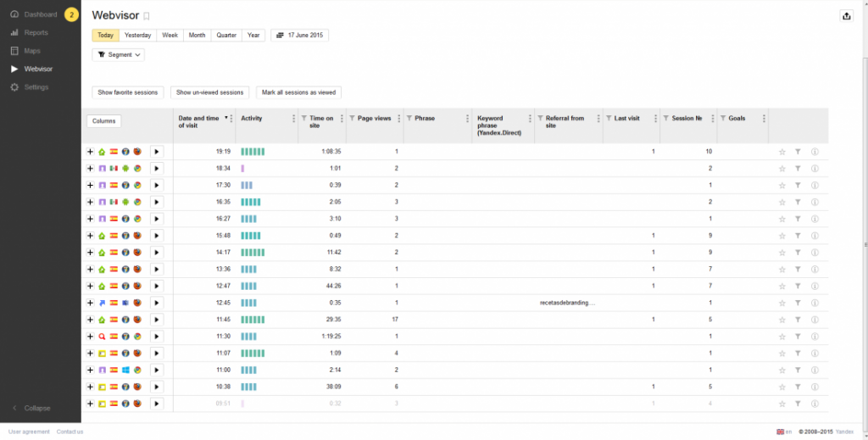This screenshot has width=868, height=440.
Task: Open the 17 June 2015 date picker
Action: pos(299,36)
